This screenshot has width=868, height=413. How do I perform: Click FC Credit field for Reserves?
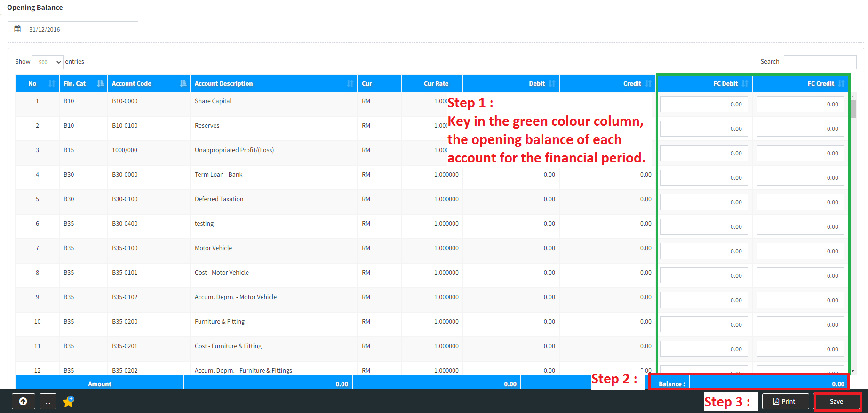(800, 129)
